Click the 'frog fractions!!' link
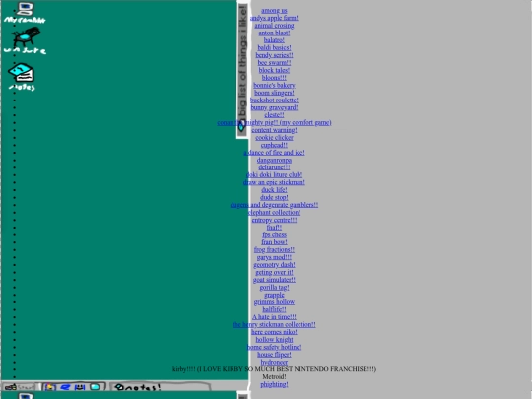Viewport: 532px width, 399px height. (x=274, y=249)
